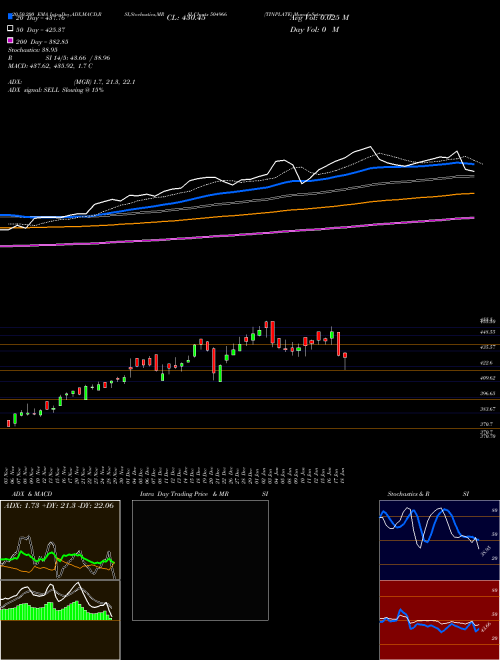Screen dimensions: 500x660
Task: Click the MACD values line
Action: pos(51,66)
